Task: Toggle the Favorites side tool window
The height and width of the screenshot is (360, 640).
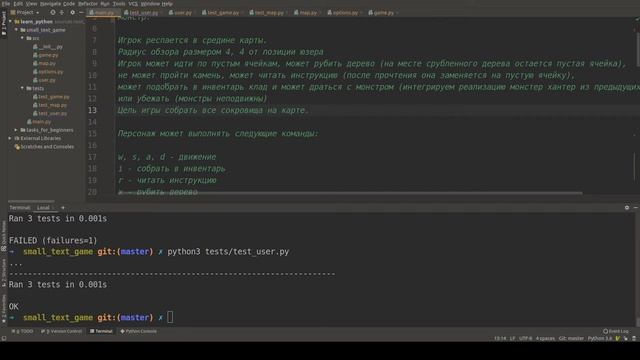Action: [4, 308]
